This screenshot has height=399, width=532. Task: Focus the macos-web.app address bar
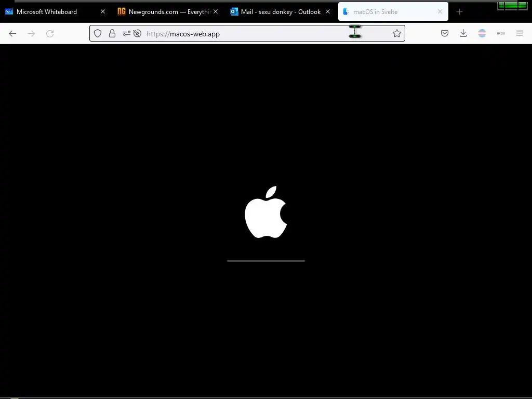click(x=248, y=34)
